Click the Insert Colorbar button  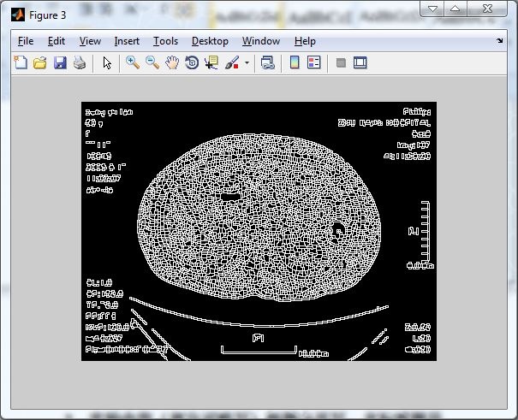295,62
